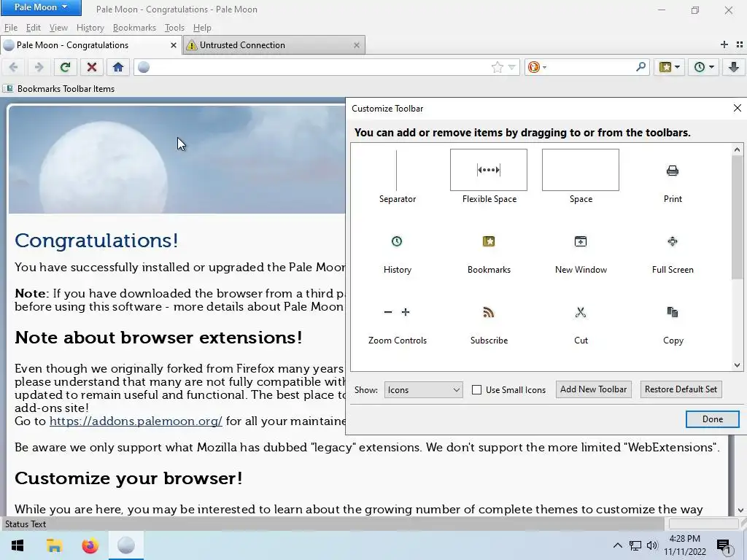Select the Bookmarks star item in palette
Image resolution: width=747 pixels, height=560 pixels.
(489, 254)
